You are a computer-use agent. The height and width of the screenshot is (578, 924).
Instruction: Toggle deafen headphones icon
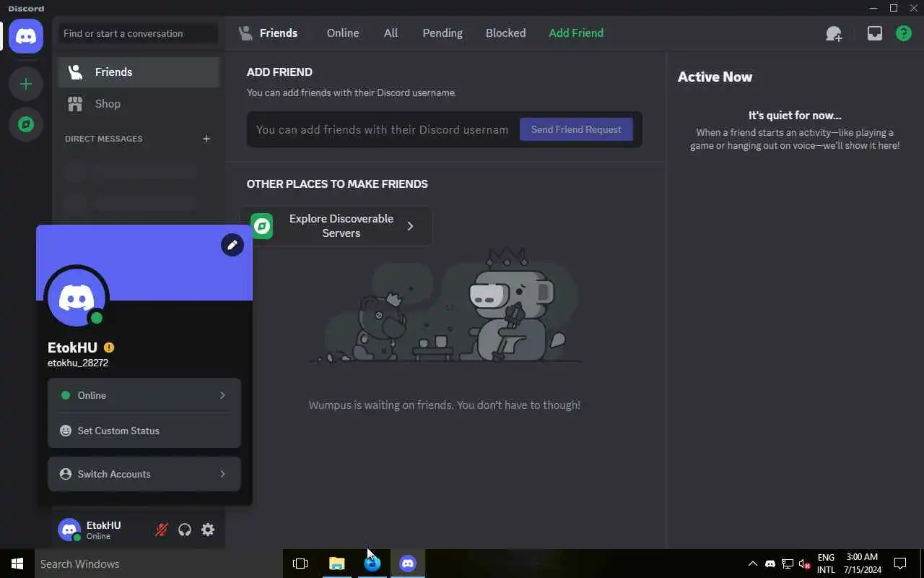[185, 530]
